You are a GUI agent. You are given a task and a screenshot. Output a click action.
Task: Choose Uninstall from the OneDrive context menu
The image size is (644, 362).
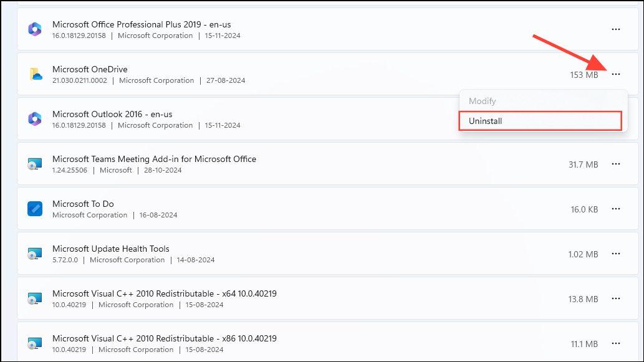click(540, 121)
